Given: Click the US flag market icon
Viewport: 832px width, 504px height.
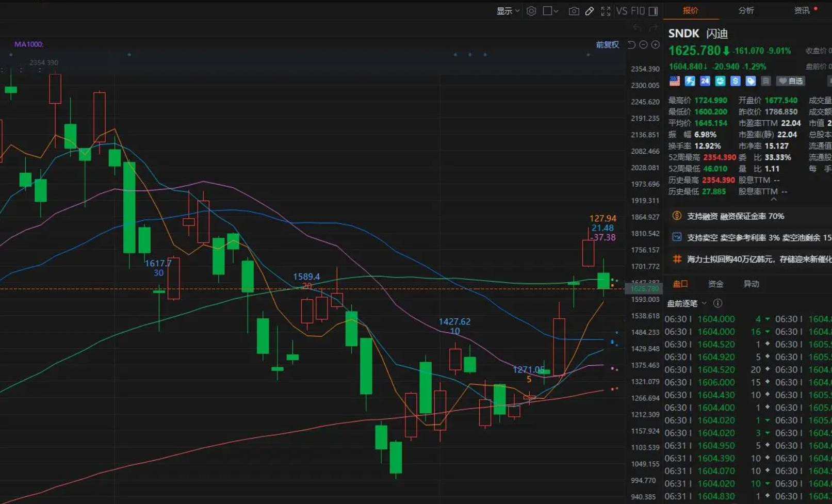Looking at the screenshot, I should coord(675,81).
